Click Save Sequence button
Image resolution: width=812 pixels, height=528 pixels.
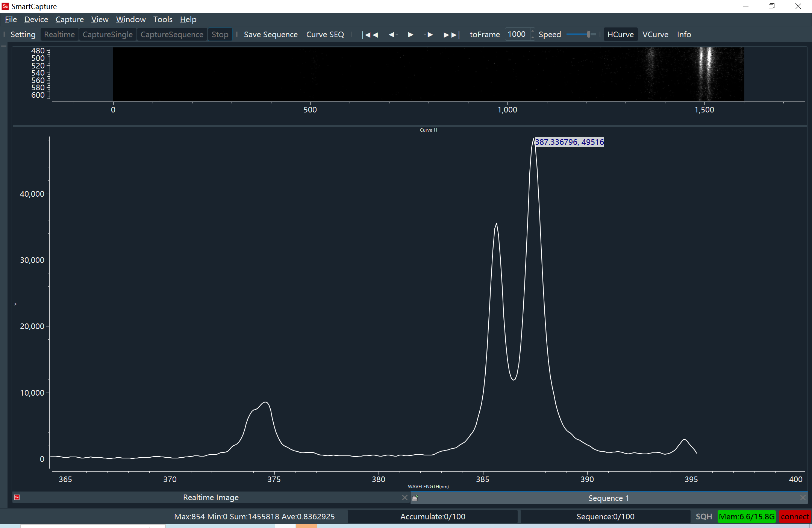click(x=271, y=35)
